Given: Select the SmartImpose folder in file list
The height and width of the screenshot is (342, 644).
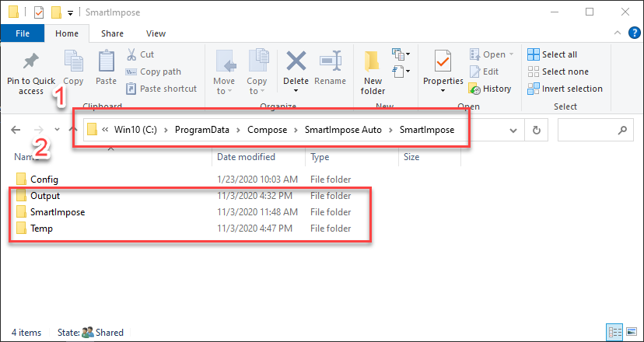Looking at the screenshot, I should coord(58,212).
